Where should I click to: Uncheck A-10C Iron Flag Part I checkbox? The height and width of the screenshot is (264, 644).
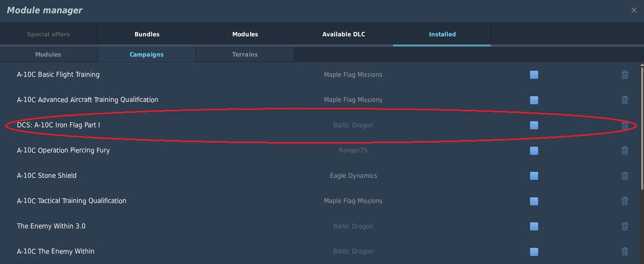[534, 125]
